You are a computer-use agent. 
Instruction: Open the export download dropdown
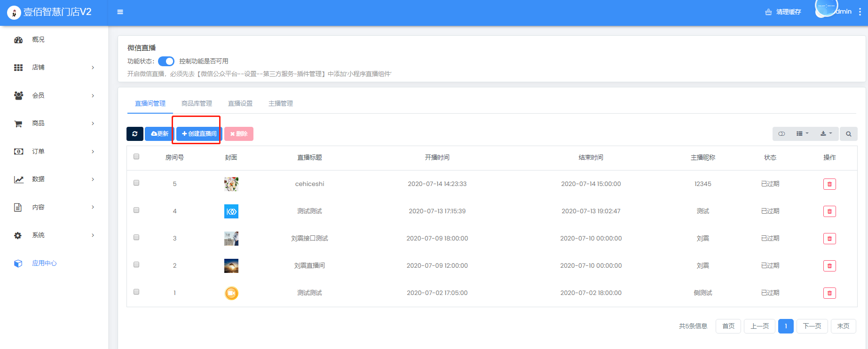coord(826,134)
